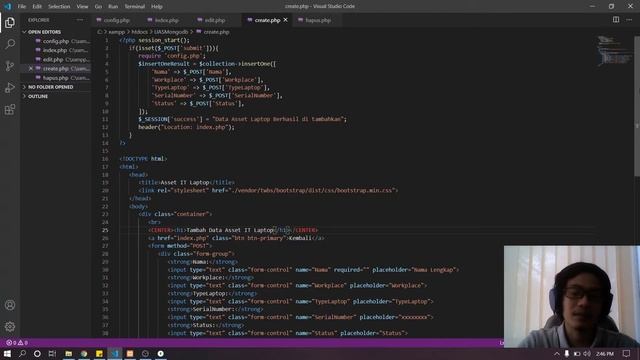This screenshot has width=640, height=360.
Task: Click the editor minimap preview
Action: [x=615, y=51]
